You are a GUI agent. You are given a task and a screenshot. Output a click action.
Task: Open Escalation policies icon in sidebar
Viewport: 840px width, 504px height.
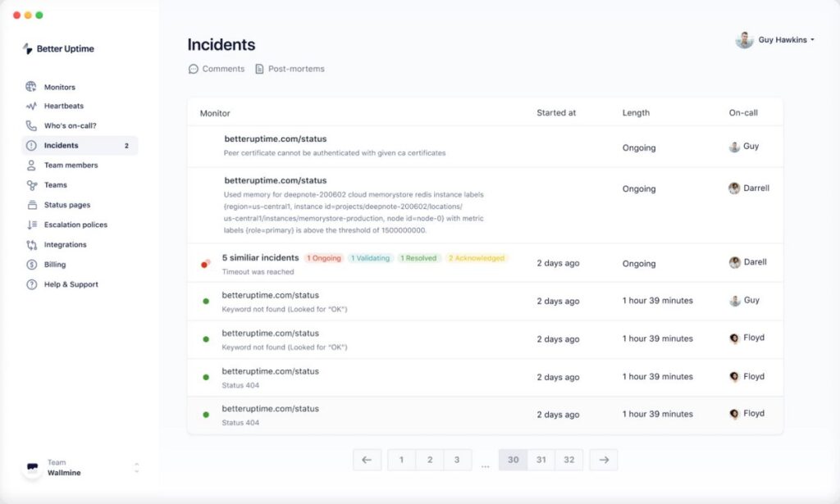31,225
